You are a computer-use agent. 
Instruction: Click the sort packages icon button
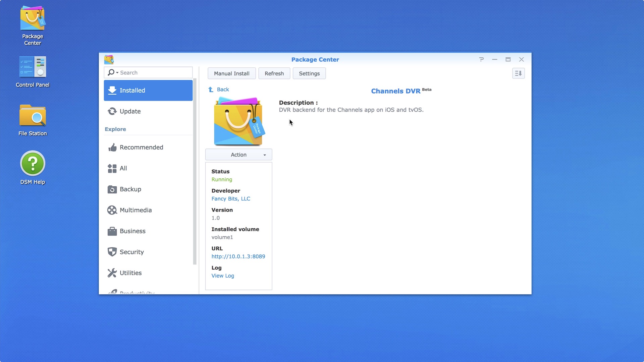[x=518, y=73]
